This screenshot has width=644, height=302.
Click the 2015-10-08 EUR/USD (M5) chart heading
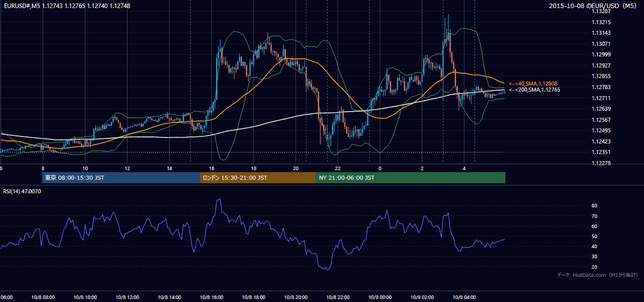coord(594,6)
